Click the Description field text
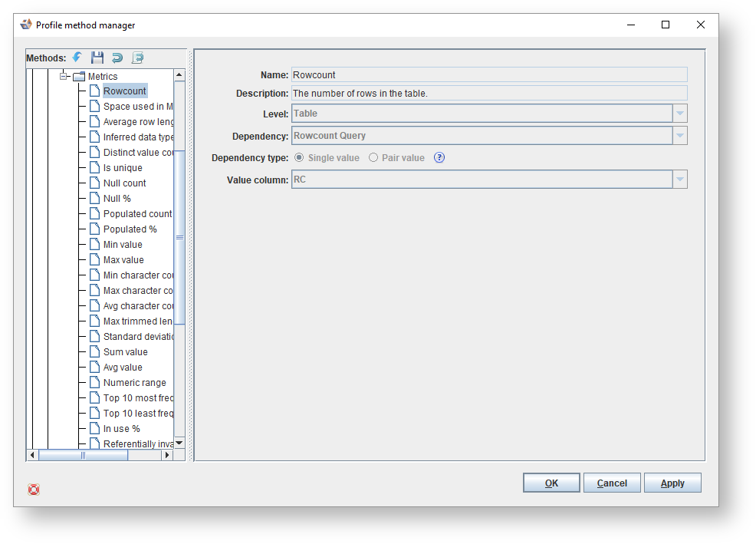The height and width of the screenshot is (544, 756). click(x=360, y=93)
